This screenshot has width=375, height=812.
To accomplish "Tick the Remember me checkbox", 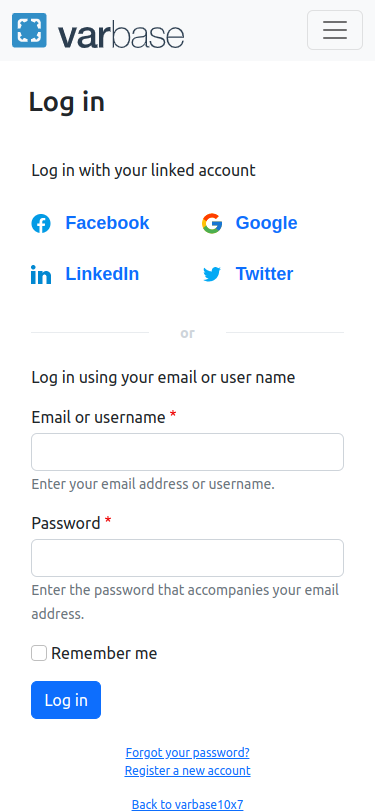I will (39, 653).
